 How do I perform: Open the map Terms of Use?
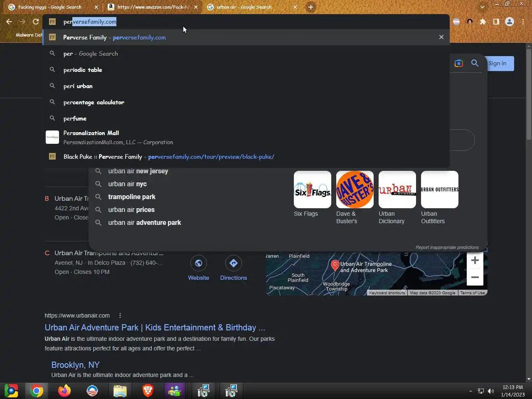coord(472,293)
